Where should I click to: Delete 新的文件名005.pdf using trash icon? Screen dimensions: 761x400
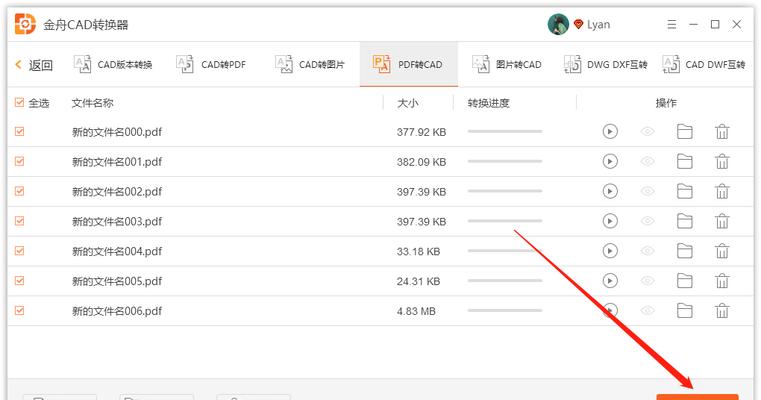point(722,281)
